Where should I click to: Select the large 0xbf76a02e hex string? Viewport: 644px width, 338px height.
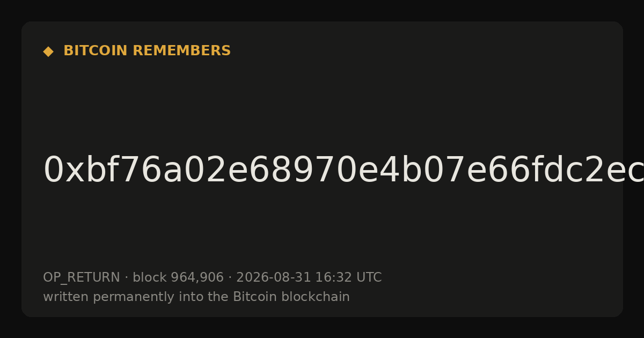[x=343, y=171]
